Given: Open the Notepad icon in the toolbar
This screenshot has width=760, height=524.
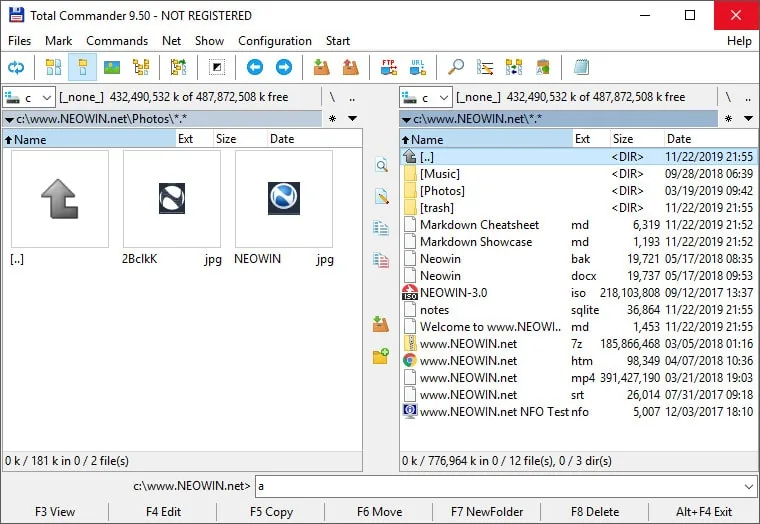Looking at the screenshot, I should [581, 67].
